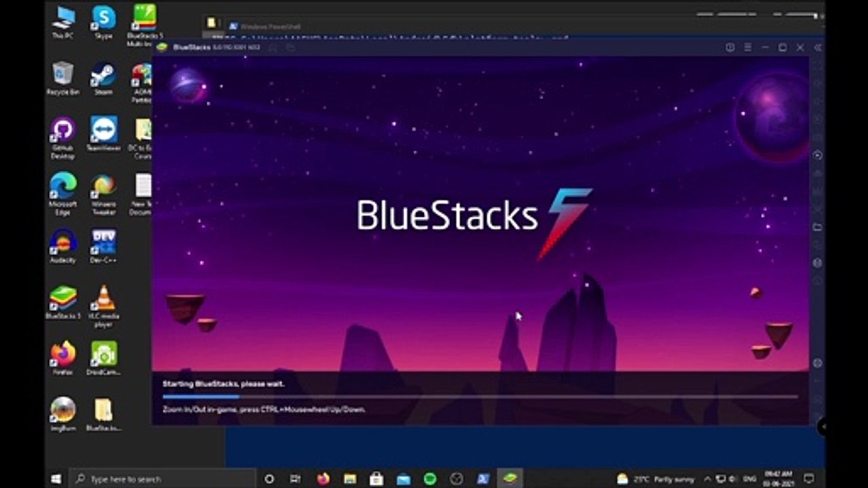Open the gear settings icon in BlueStacks sidebar
Viewport: 868px width, 488px height.
(x=817, y=363)
